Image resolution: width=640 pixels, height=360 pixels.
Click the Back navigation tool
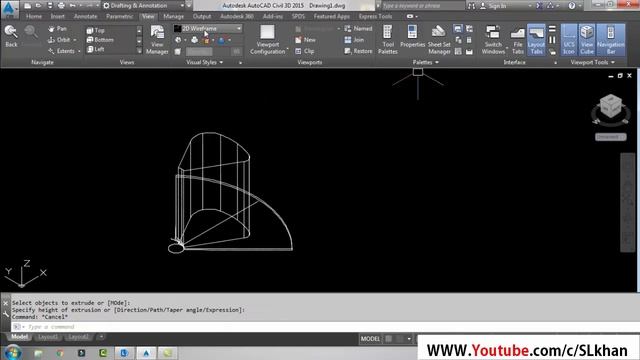[11, 36]
